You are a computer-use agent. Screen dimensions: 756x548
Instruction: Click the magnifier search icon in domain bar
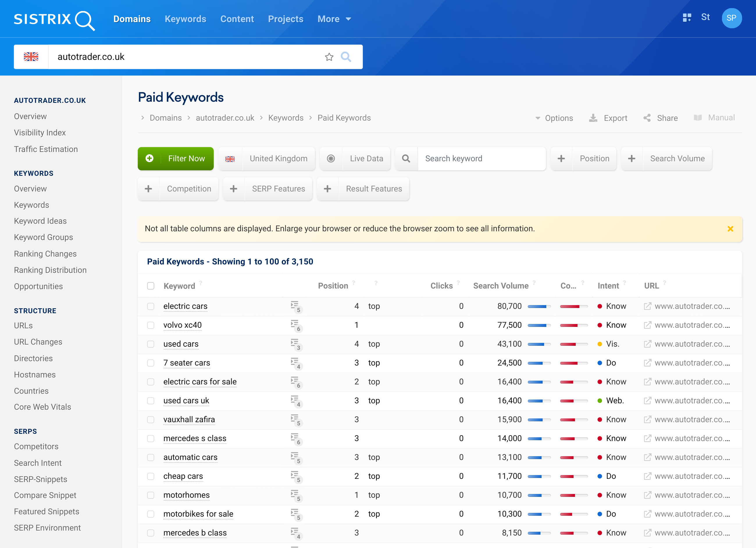[x=346, y=57]
